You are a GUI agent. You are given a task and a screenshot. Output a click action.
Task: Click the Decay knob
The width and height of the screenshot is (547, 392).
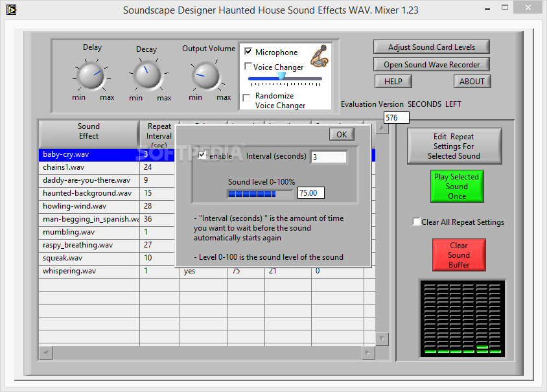click(x=148, y=75)
